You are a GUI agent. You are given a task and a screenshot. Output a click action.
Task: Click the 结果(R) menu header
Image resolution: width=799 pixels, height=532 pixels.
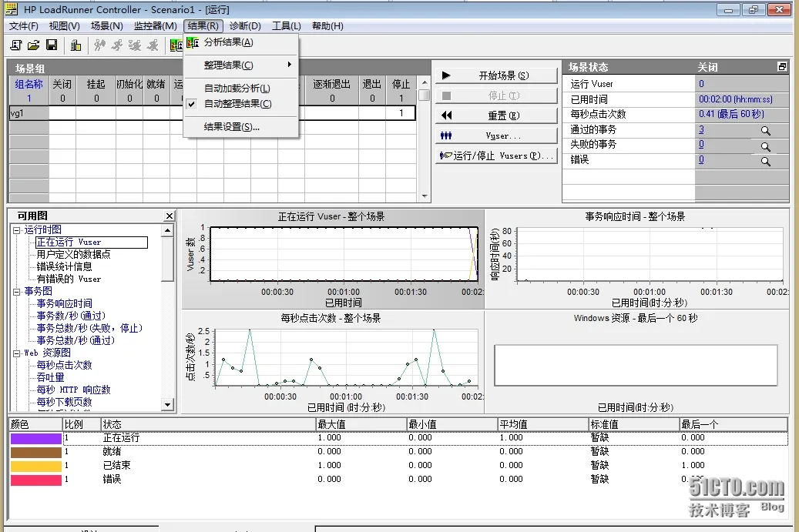[203, 26]
